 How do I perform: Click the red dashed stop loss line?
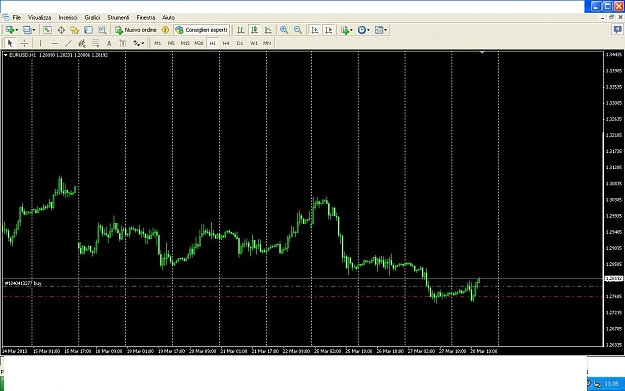click(x=303, y=297)
